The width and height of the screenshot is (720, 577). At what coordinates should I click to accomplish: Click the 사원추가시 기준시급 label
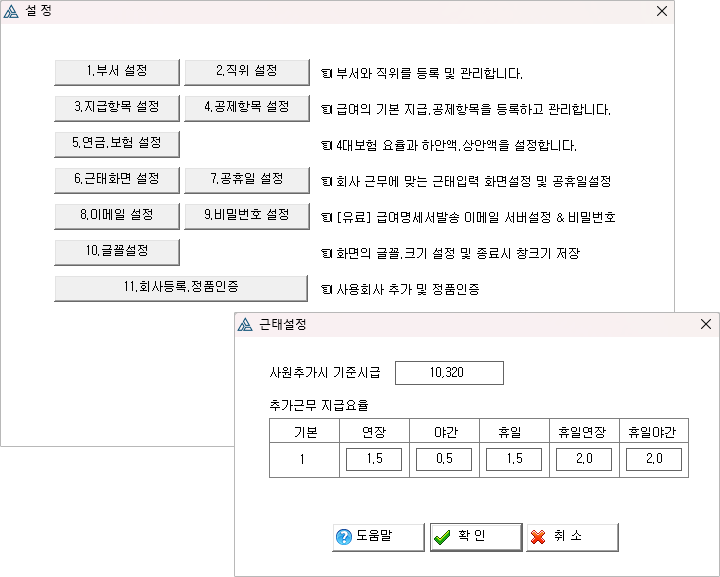tap(325, 372)
